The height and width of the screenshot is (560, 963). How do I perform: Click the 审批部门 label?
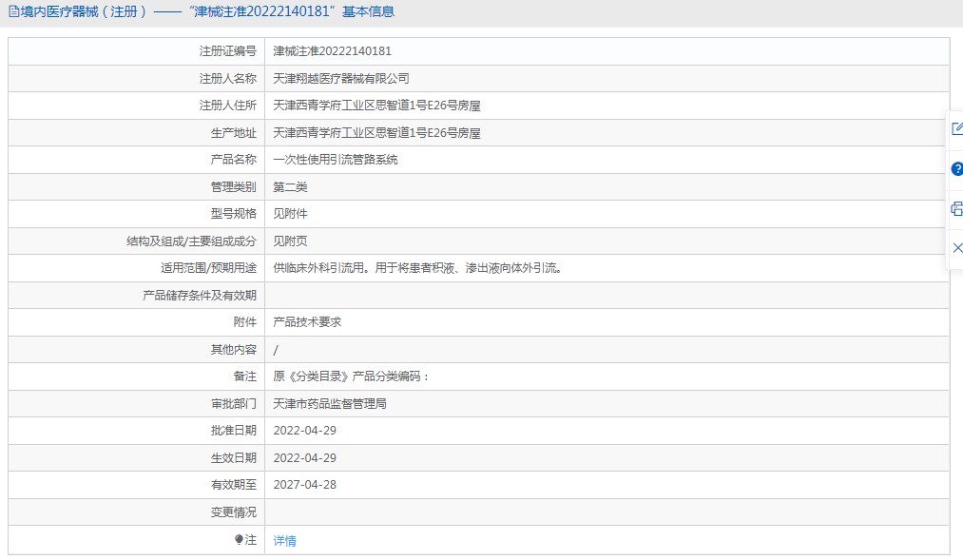pyautogui.click(x=233, y=403)
